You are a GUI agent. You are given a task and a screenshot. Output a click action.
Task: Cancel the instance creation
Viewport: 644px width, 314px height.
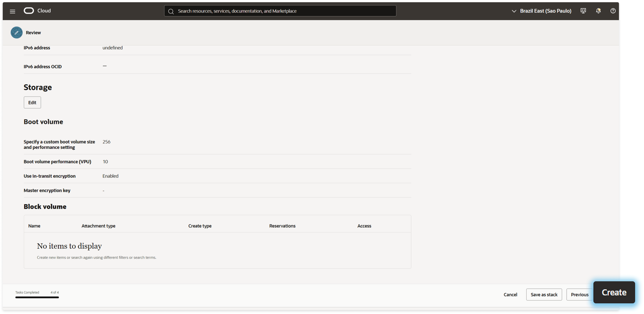[510, 294]
